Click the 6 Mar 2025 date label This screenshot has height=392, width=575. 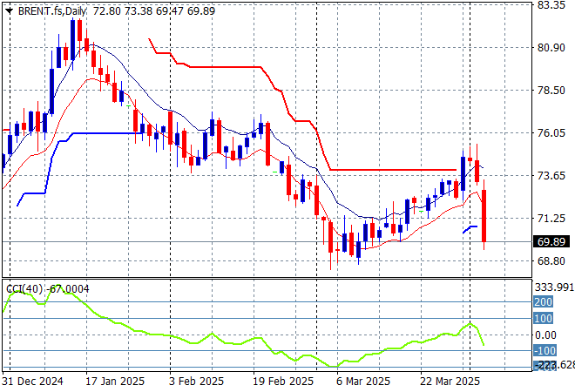click(363, 382)
